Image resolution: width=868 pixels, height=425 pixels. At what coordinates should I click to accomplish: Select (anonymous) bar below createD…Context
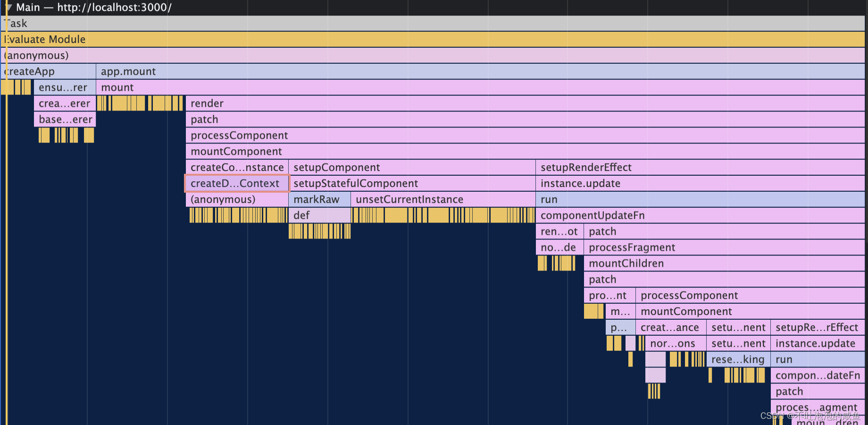pyautogui.click(x=237, y=200)
